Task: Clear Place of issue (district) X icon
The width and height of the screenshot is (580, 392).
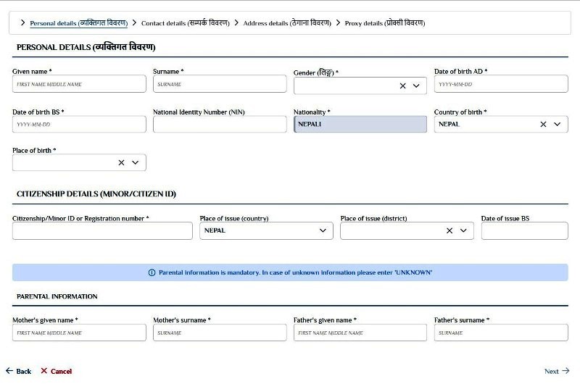Action: click(449, 230)
